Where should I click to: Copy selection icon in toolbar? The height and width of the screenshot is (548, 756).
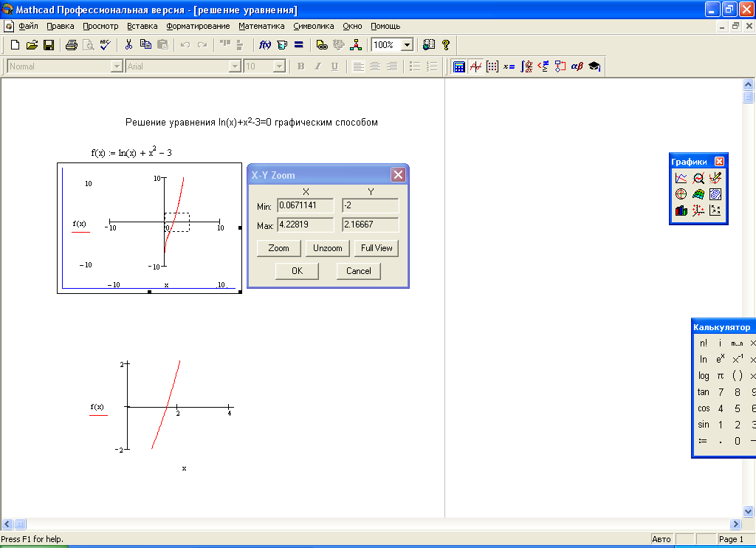click(x=145, y=45)
